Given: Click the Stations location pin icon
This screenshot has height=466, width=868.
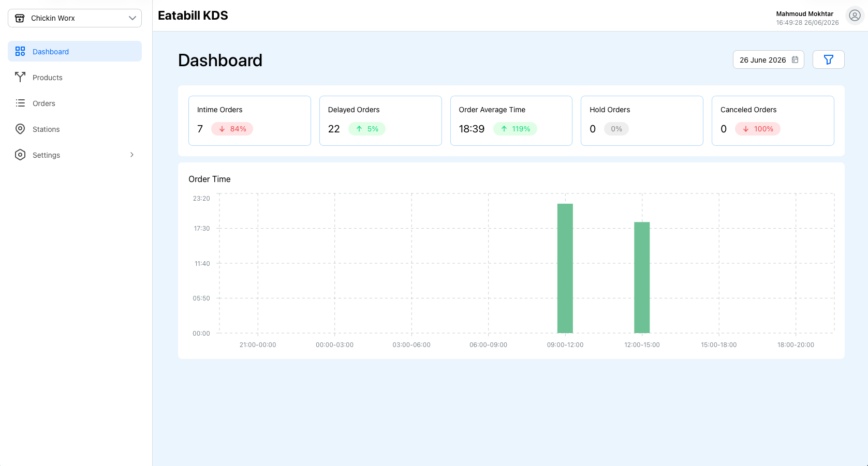Looking at the screenshot, I should click(x=20, y=129).
